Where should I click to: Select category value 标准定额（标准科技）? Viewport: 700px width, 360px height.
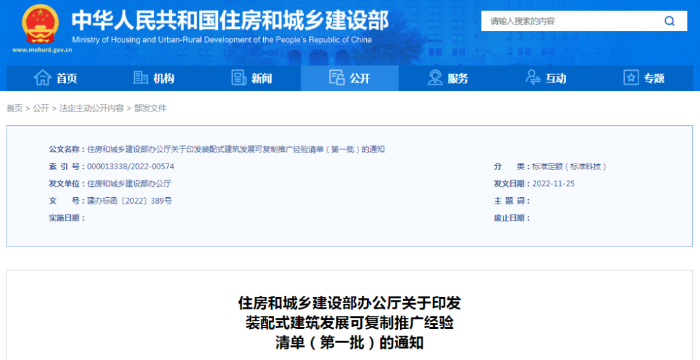coord(570,167)
